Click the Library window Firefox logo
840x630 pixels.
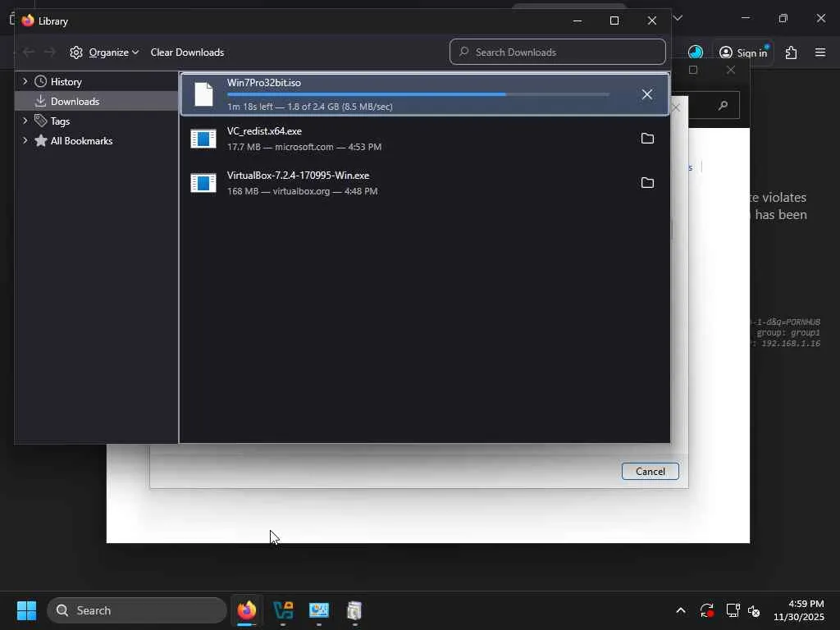(x=28, y=21)
